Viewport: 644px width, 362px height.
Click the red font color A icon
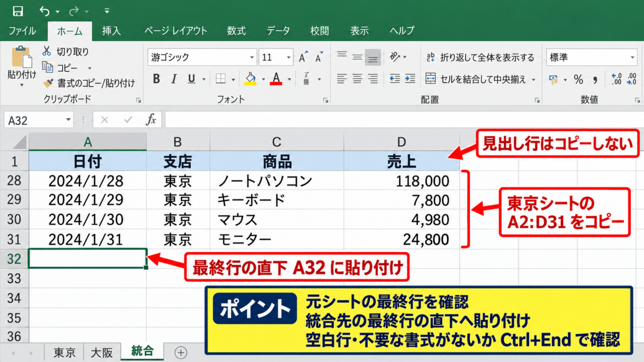pyautogui.click(x=276, y=78)
